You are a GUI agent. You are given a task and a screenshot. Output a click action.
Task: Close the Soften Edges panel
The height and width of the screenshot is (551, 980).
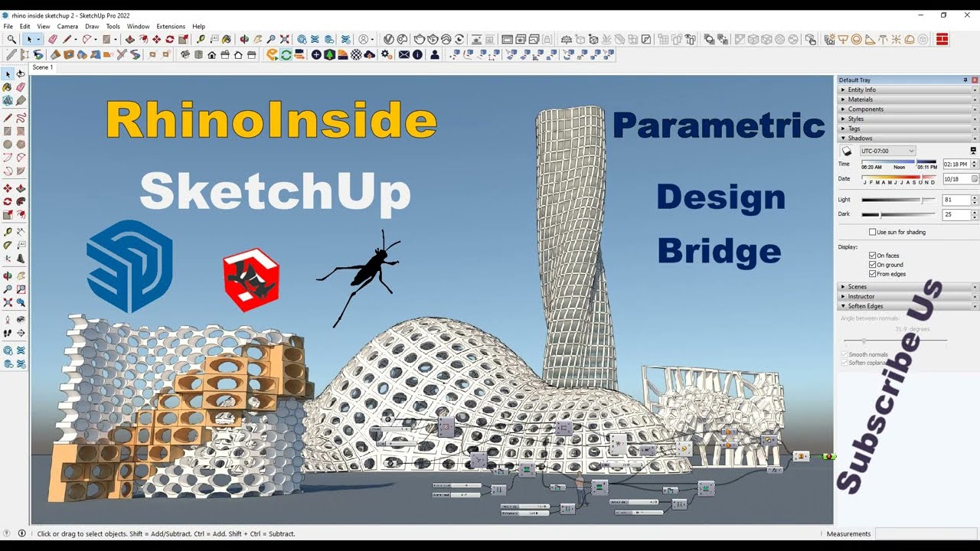pyautogui.click(x=975, y=306)
